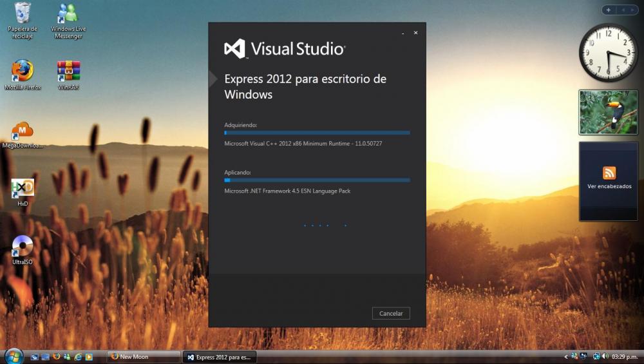Click the Express 2012 para escritorio de Windows heading
Viewport: 644px width, 364px height.
tap(305, 86)
